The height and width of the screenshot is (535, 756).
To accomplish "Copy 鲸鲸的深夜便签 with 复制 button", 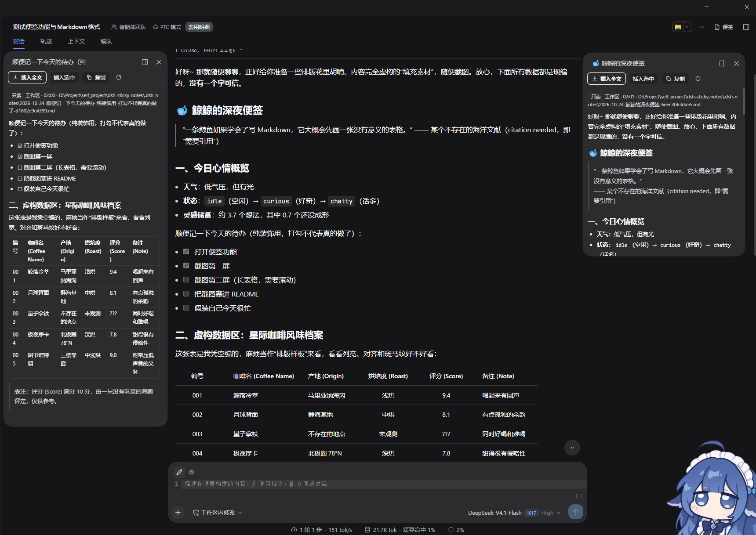I will click(x=675, y=79).
